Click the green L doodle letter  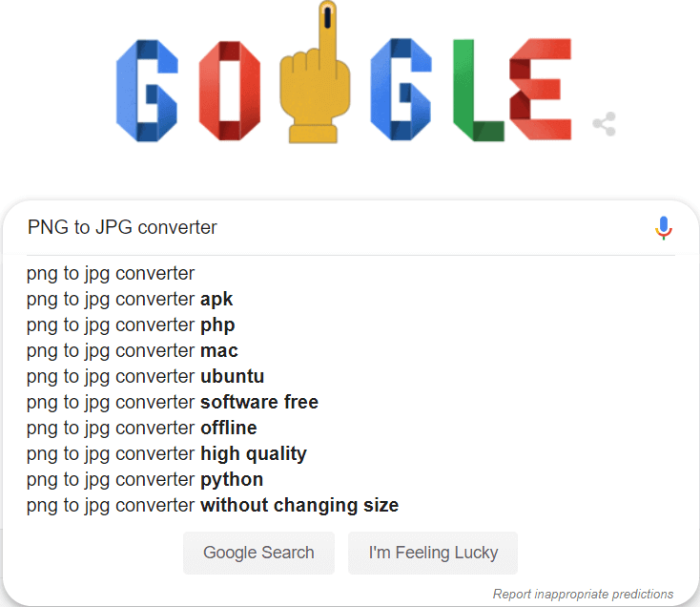477,91
